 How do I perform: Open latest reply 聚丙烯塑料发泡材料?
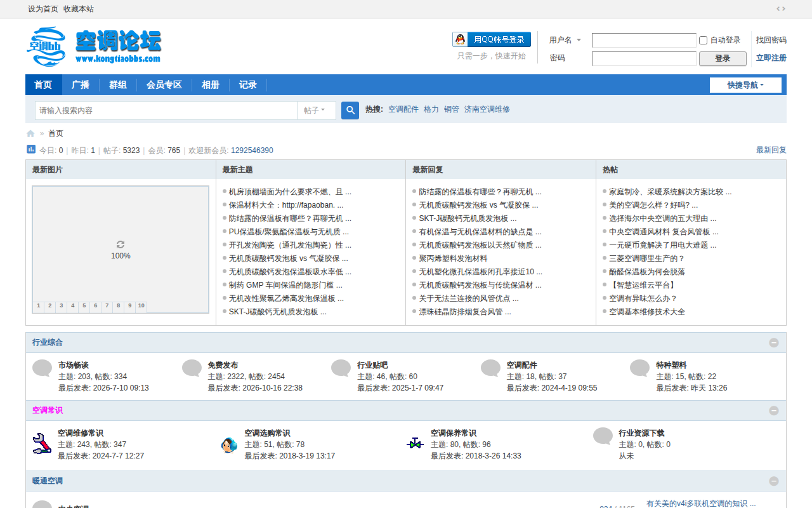pyautogui.click(x=453, y=258)
